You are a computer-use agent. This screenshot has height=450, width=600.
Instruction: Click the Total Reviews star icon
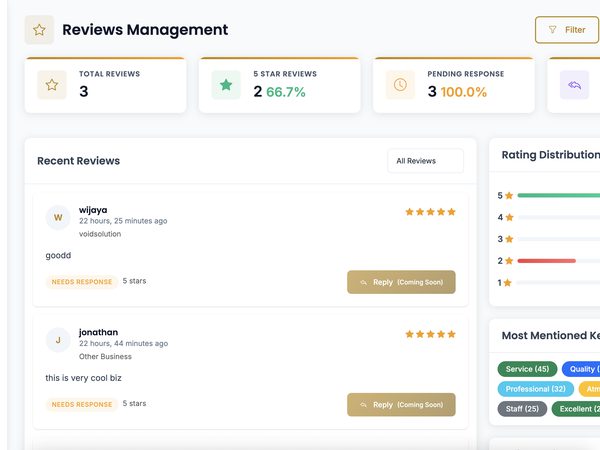pyautogui.click(x=52, y=85)
